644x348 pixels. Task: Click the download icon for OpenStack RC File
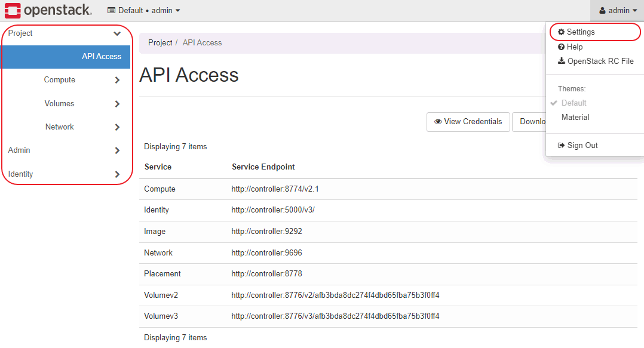pyautogui.click(x=561, y=61)
